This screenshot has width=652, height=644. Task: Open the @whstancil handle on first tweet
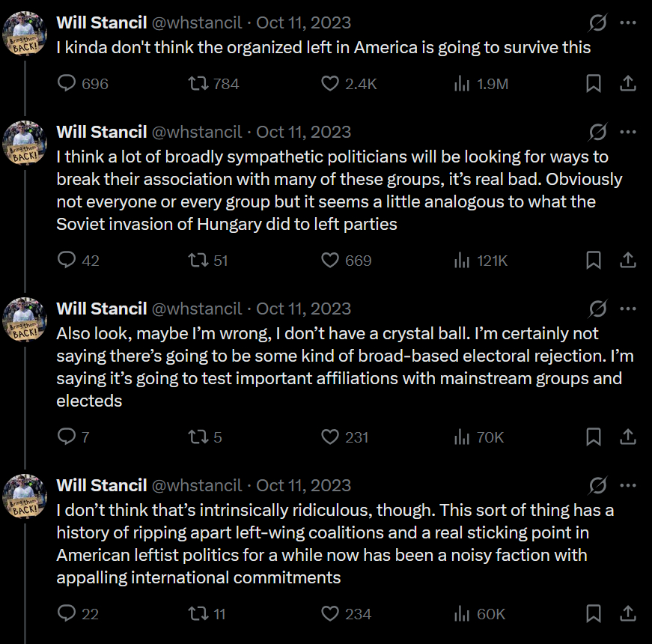point(197,23)
